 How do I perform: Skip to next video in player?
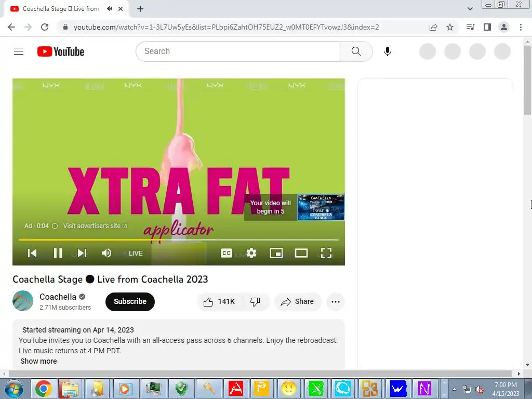point(82,253)
